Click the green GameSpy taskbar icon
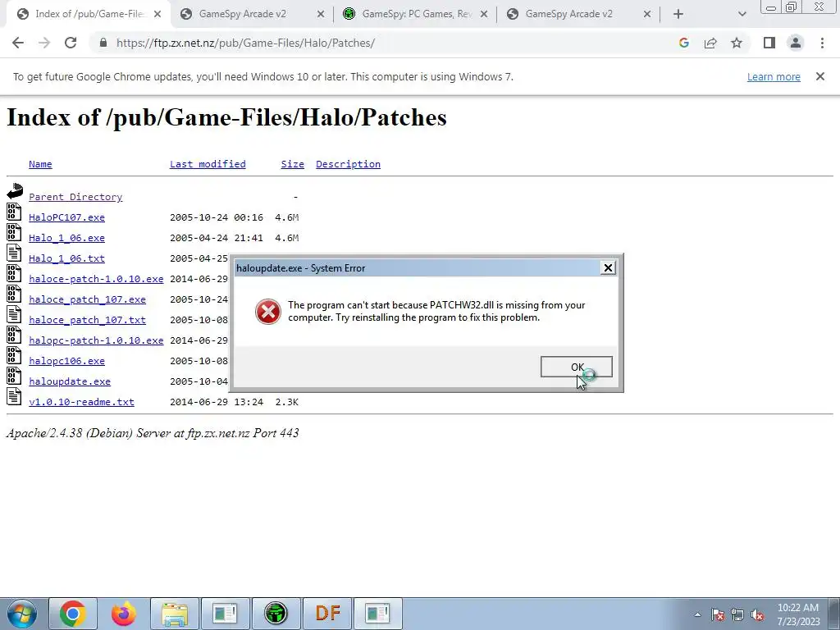This screenshot has width=840, height=630. (x=276, y=614)
